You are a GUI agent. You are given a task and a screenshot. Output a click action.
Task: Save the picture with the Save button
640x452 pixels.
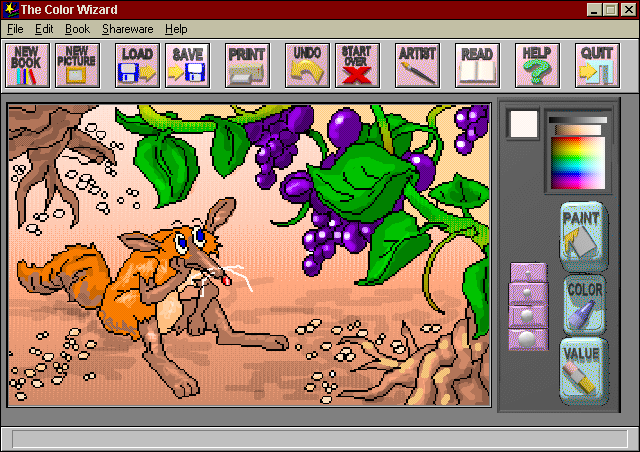(x=187, y=65)
